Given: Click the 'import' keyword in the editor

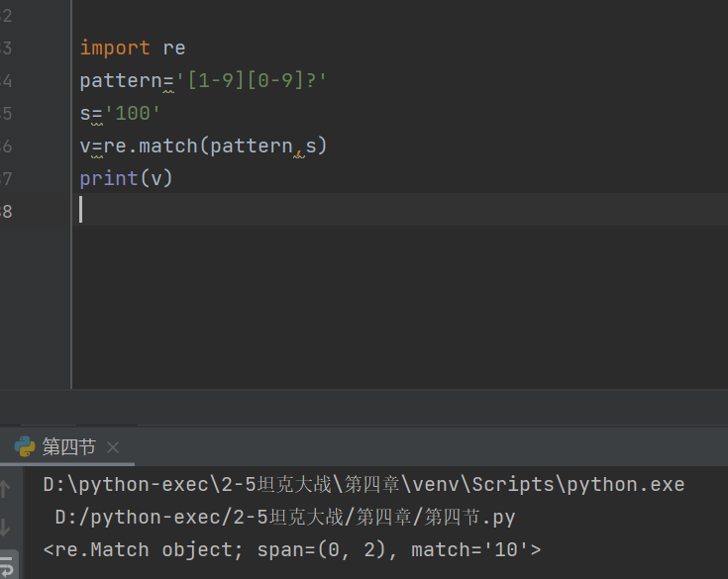Looking at the screenshot, I should [115, 48].
